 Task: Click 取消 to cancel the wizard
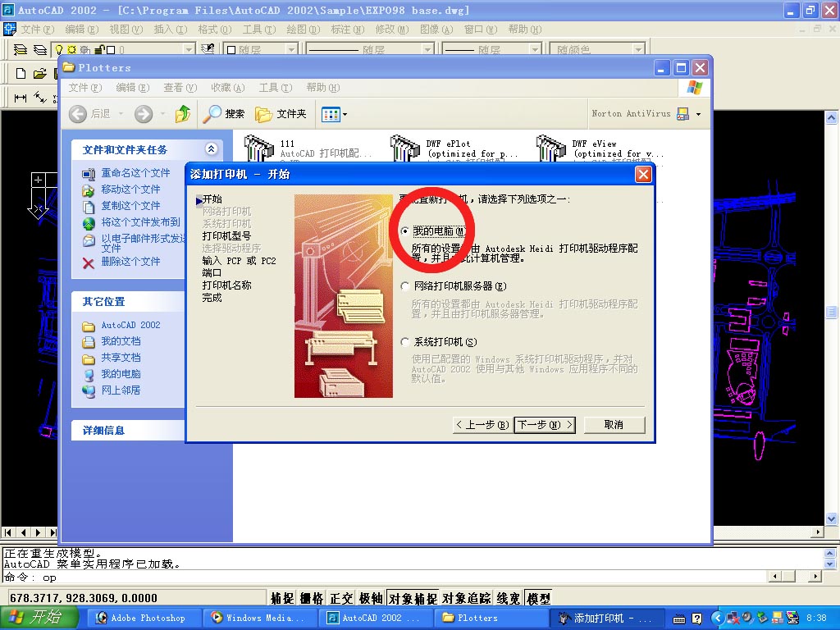pos(614,425)
